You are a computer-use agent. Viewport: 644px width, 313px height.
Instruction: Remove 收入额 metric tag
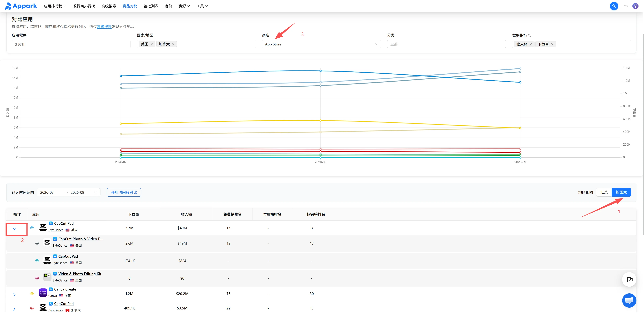tap(530, 44)
